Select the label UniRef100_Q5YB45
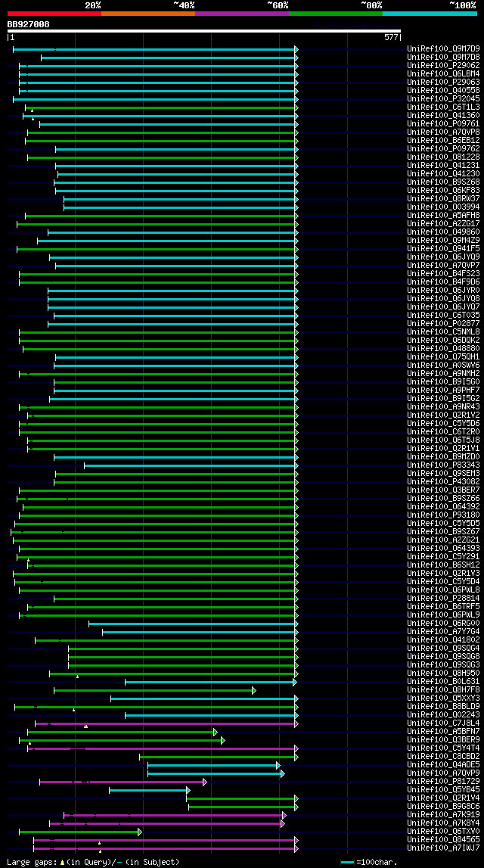 (443, 789)
